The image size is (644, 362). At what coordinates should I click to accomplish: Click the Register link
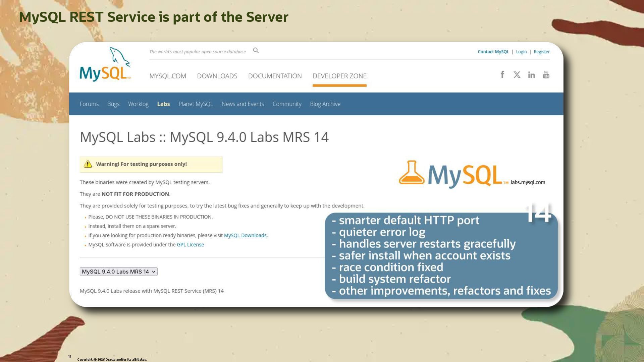pyautogui.click(x=541, y=52)
